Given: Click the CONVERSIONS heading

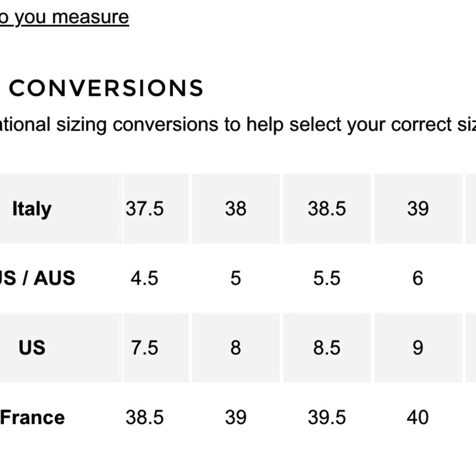Looking at the screenshot, I should click(x=106, y=88).
